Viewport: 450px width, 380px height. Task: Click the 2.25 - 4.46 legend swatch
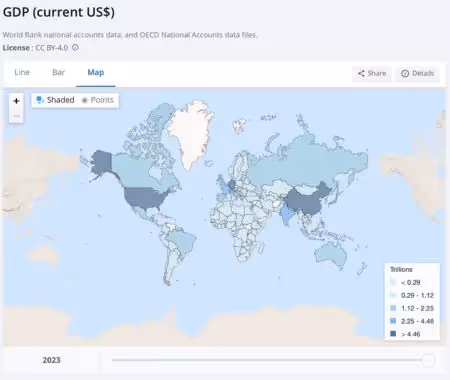pos(393,321)
